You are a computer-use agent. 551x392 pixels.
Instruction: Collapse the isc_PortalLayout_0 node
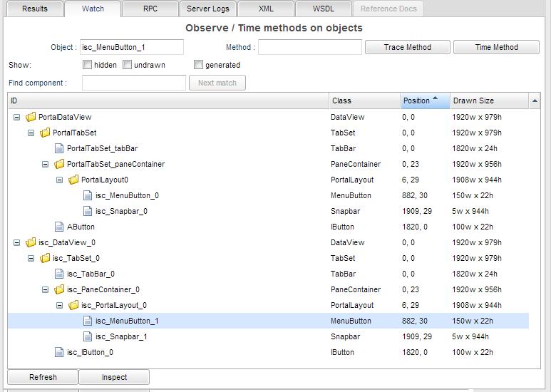click(x=60, y=305)
